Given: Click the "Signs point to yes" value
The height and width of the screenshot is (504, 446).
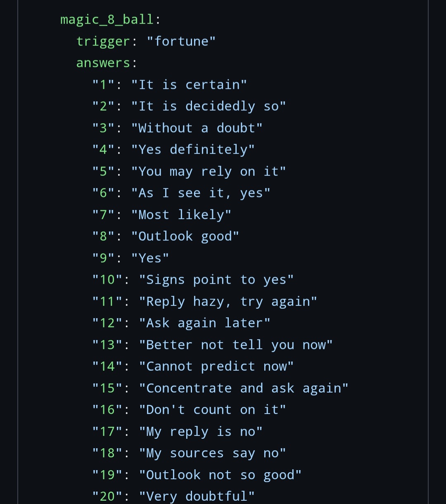Looking at the screenshot, I should [216, 280].
